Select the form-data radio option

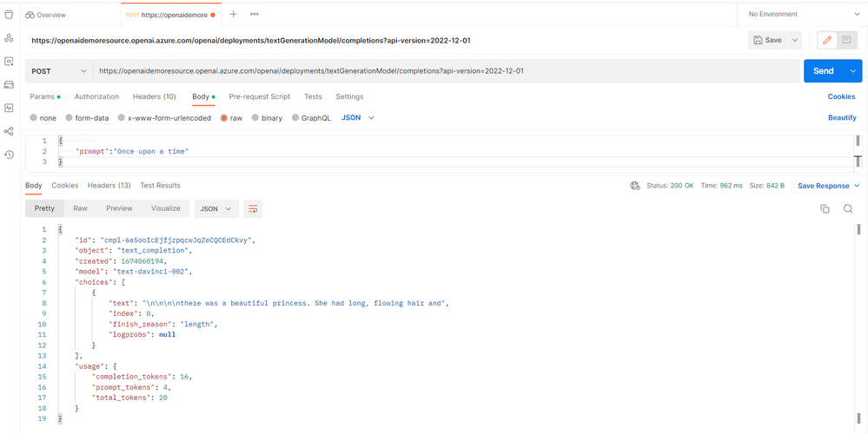click(x=70, y=118)
